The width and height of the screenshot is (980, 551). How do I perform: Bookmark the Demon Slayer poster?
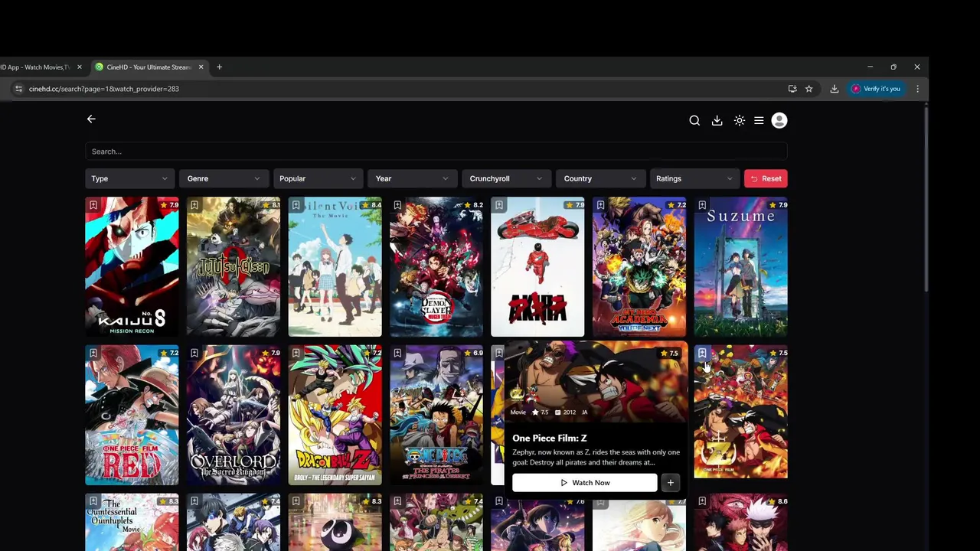point(397,205)
